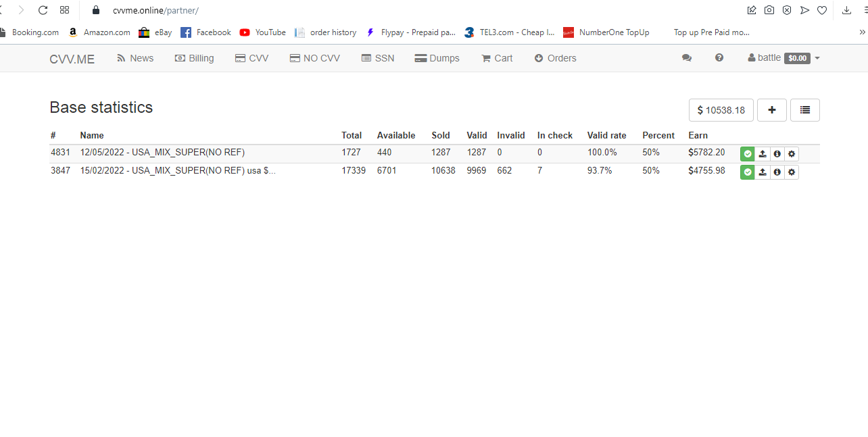This screenshot has height=437, width=868.
Task: Go forward with the browser forward arrow
Action: coord(21,10)
